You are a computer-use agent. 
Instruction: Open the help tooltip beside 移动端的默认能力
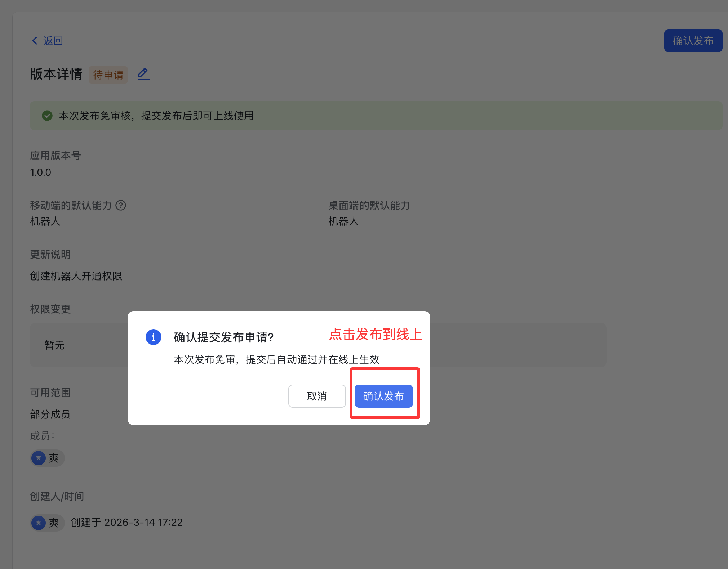pos(121,206)
